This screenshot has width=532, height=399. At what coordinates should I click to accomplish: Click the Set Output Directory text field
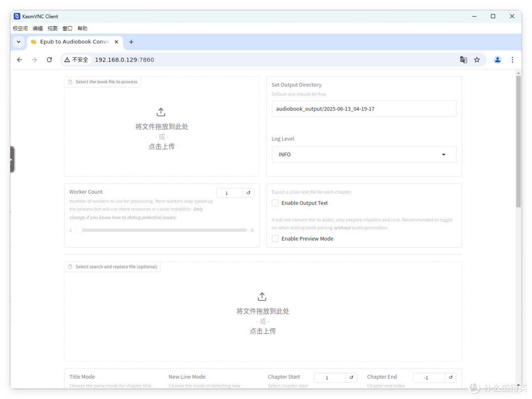point(364,109)
